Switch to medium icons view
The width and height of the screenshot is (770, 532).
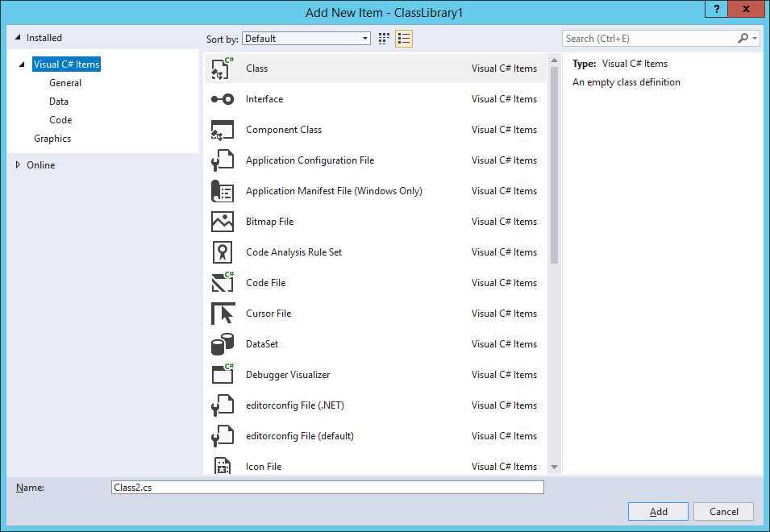pos(384,38)
